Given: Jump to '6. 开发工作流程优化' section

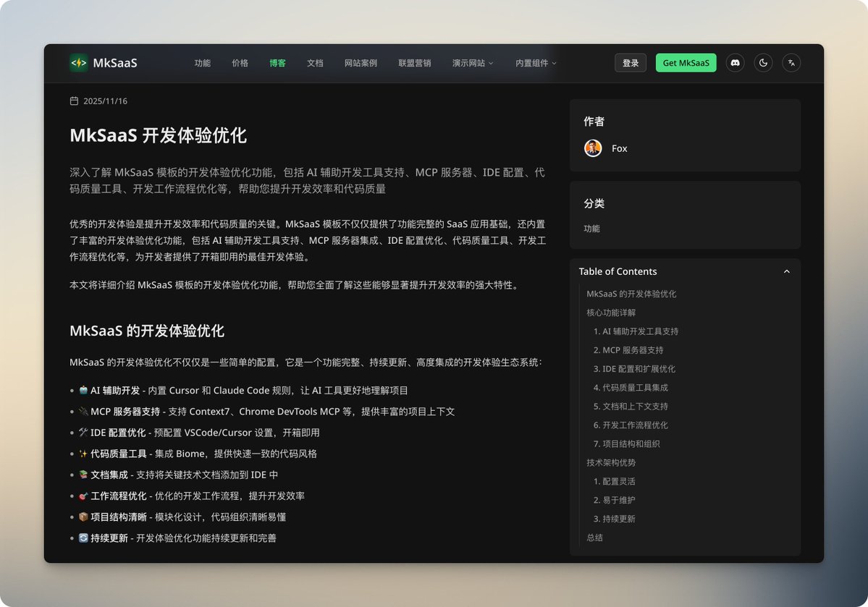Looking at the screenshot, I should click(x=631, y=425).
